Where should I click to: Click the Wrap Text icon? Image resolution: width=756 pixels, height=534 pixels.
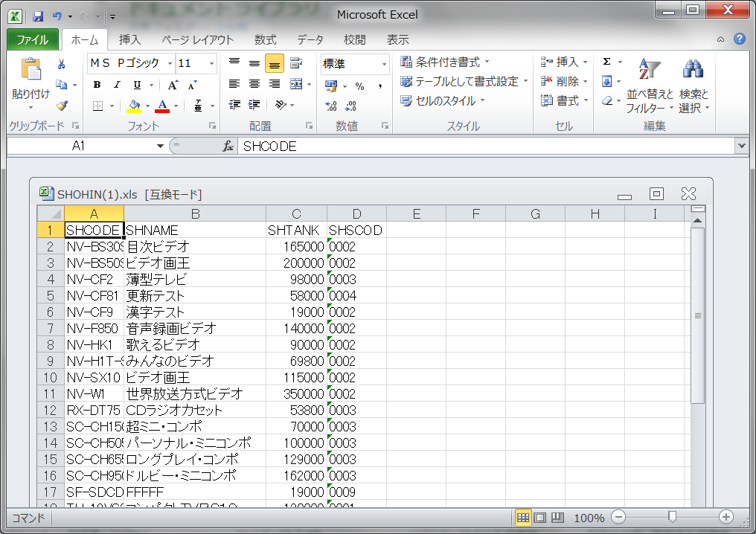(x=296, y=63)
